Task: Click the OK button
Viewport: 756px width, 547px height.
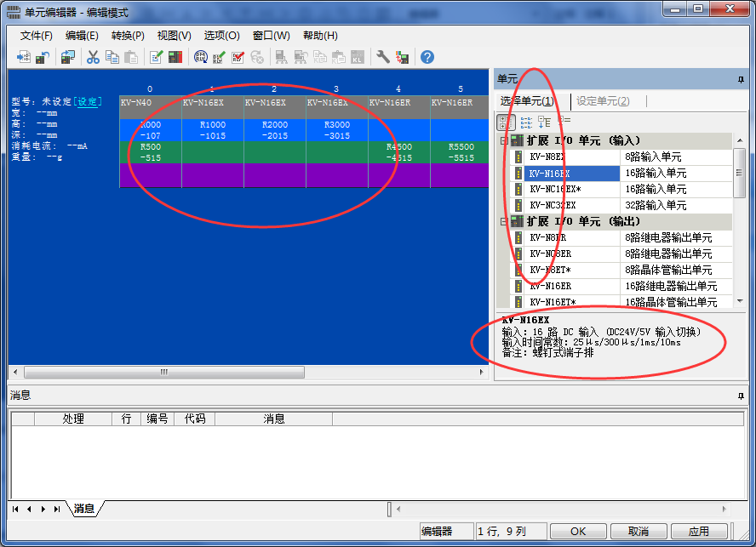Action: click(578, 532)
